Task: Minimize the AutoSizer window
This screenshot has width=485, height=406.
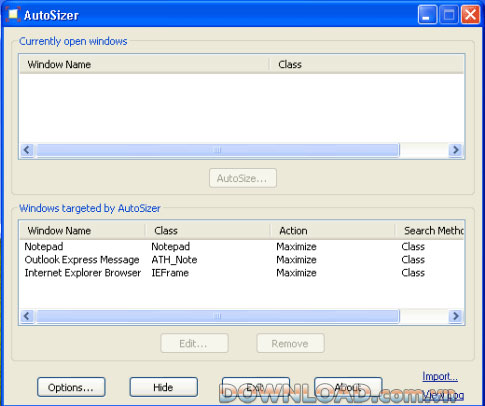Action: click(427, 15)
